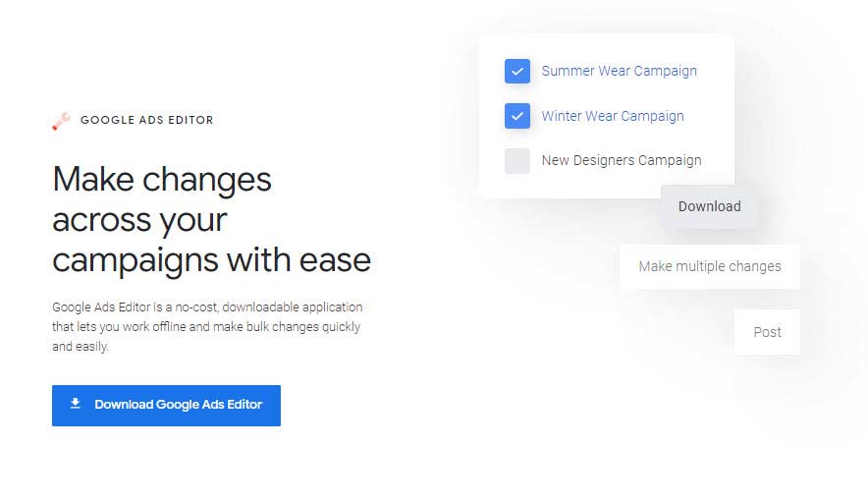Click the 'and easily.' paragraph ending
The width and height of the screenshot is (868, 502).
click(x=81, y=347)
